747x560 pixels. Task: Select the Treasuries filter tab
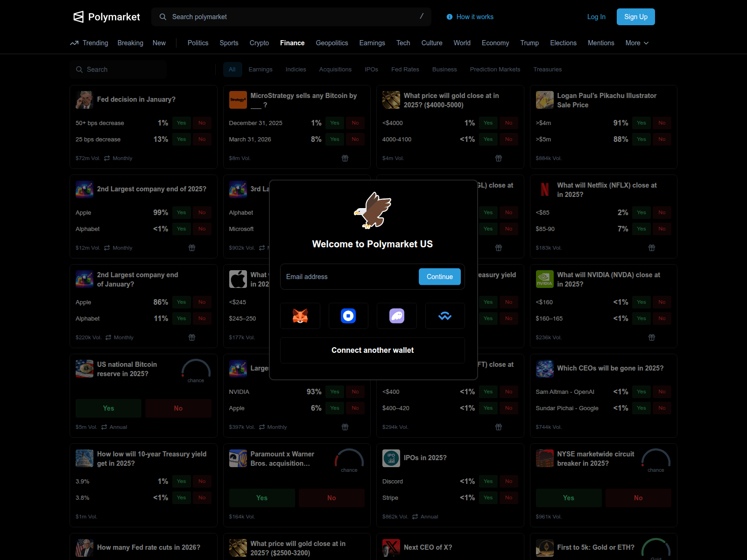(x=548, y=70)
